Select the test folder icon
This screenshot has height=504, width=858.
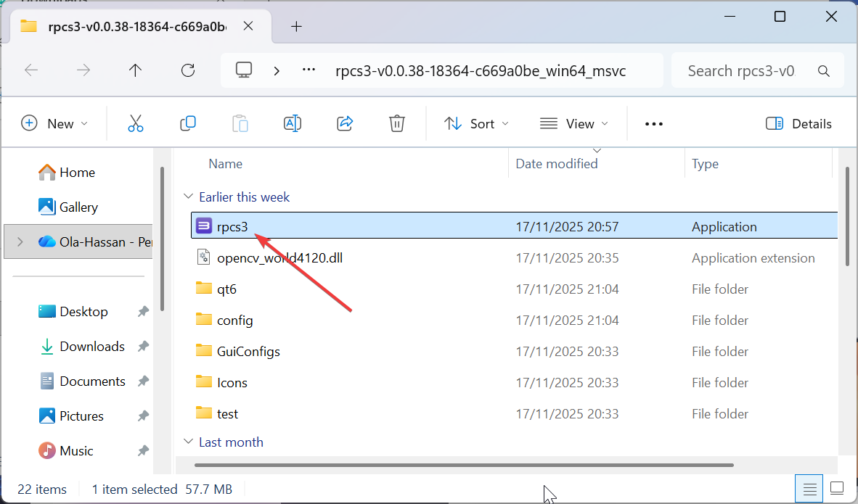point(203,413)
